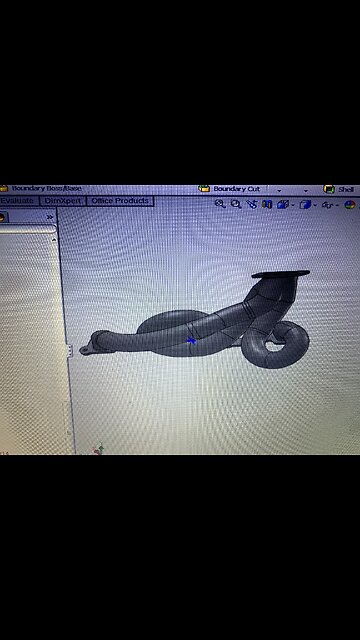Open the DimXpert tab
Image resolution: width=360 pixels, height=640 pixels.
click(63, 201)
